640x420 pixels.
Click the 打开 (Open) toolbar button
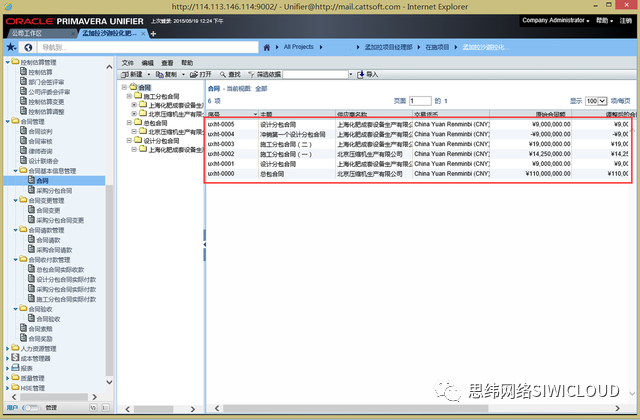tap(201, 74)
